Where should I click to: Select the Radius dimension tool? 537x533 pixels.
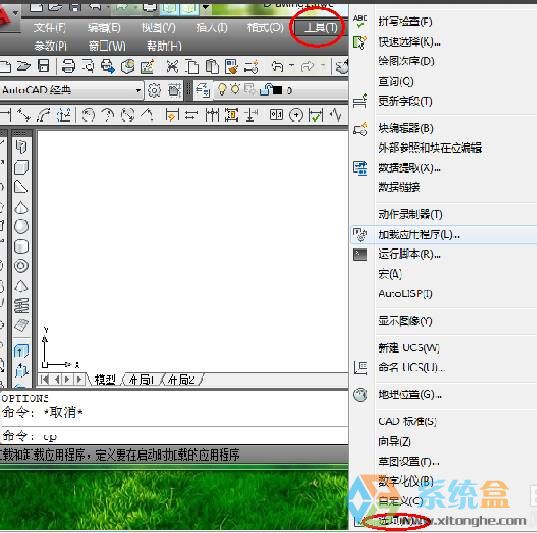click(x=88, y=115)
